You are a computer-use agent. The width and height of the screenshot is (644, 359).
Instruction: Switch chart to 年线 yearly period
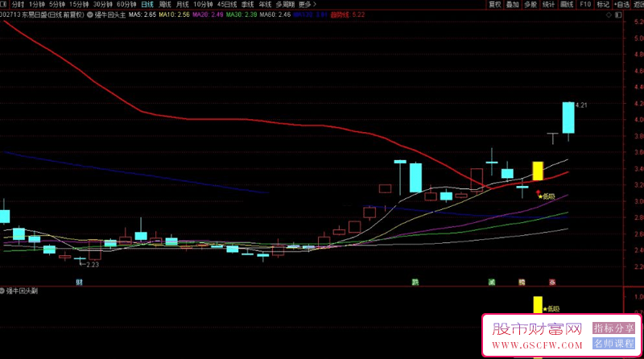point(265,4)
